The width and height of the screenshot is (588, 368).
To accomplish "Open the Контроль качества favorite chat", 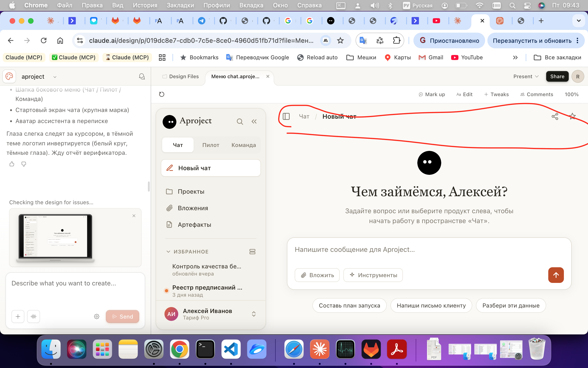I will coord(211,270).
